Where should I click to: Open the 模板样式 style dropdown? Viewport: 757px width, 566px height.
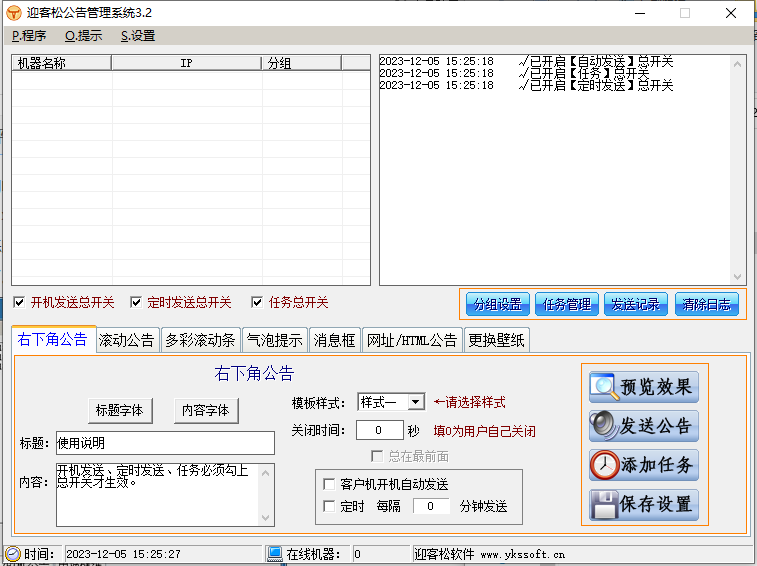tap(415, 402)
